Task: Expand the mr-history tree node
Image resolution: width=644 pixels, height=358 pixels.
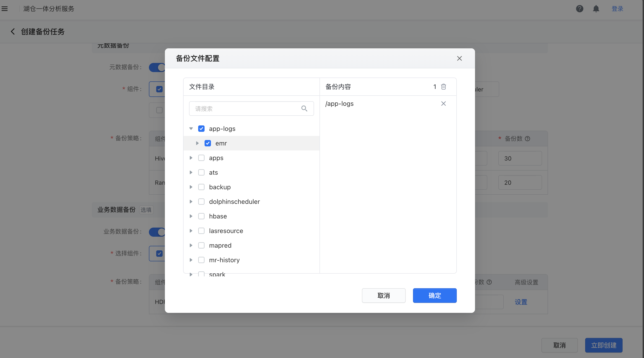Action: coord(191,260)
